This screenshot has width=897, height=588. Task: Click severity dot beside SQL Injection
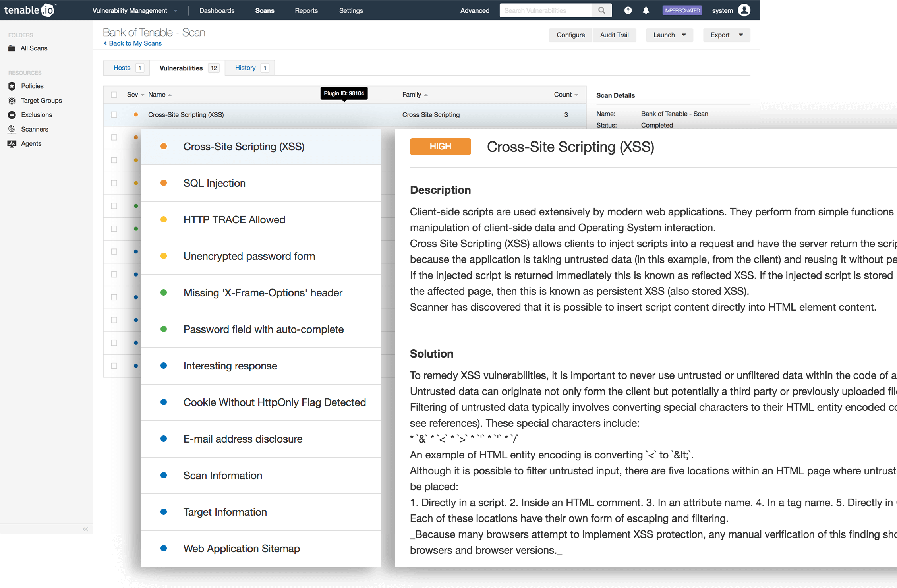click(164, 183)
